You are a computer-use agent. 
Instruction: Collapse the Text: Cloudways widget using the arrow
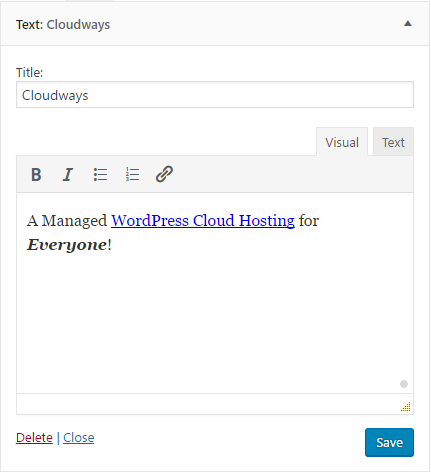[x=408, y=24]
